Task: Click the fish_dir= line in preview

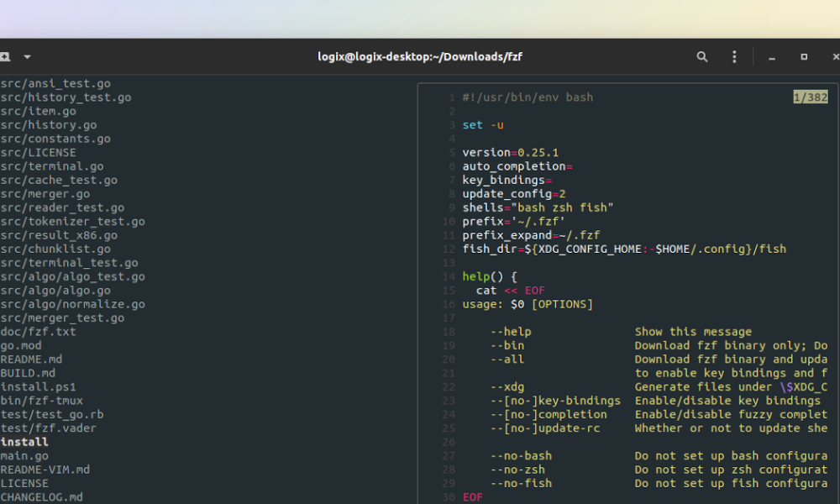Action: point(625,249)
